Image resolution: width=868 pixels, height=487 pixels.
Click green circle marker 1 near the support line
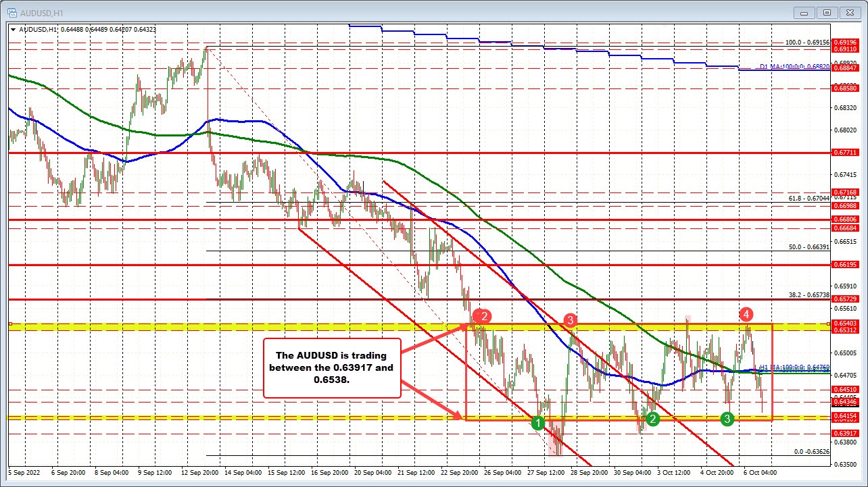click(539, 422)
